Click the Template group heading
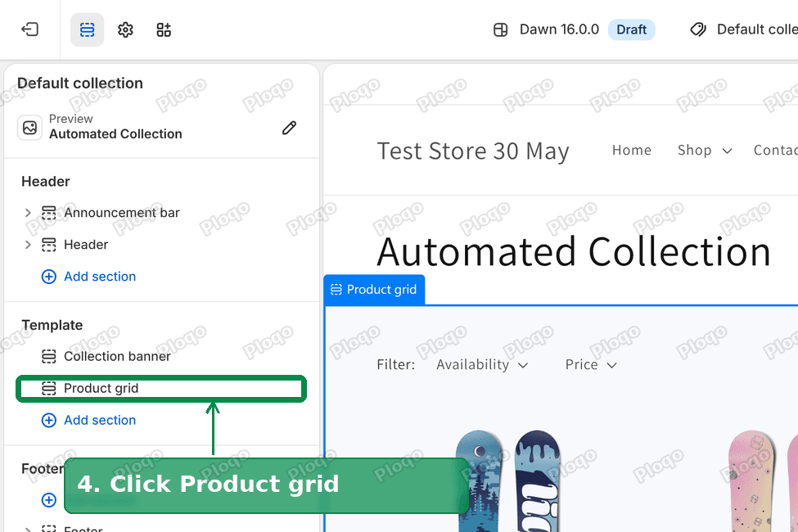The width and height of the screenshot is (798, 532). [x=52, y=325]
